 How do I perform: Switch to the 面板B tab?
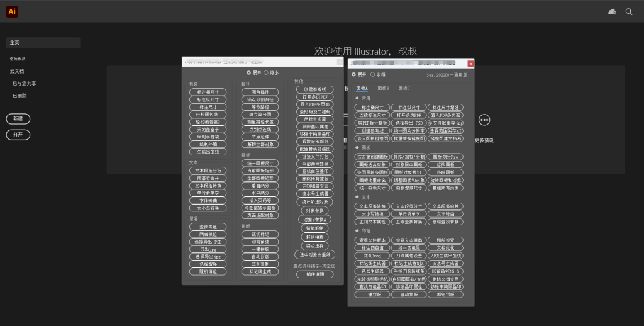[383, 88]
